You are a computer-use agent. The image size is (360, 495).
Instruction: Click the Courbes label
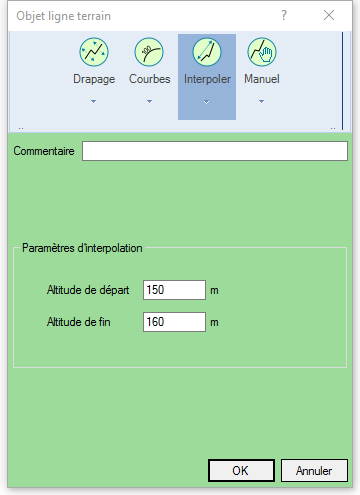(x=149, y=79)
